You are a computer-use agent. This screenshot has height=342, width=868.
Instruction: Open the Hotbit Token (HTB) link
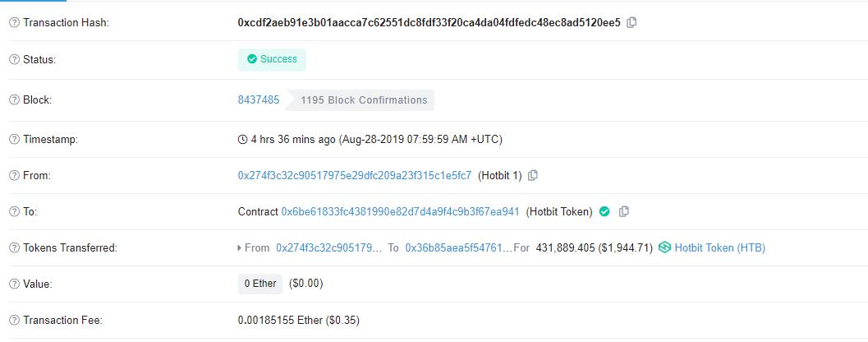719,247
